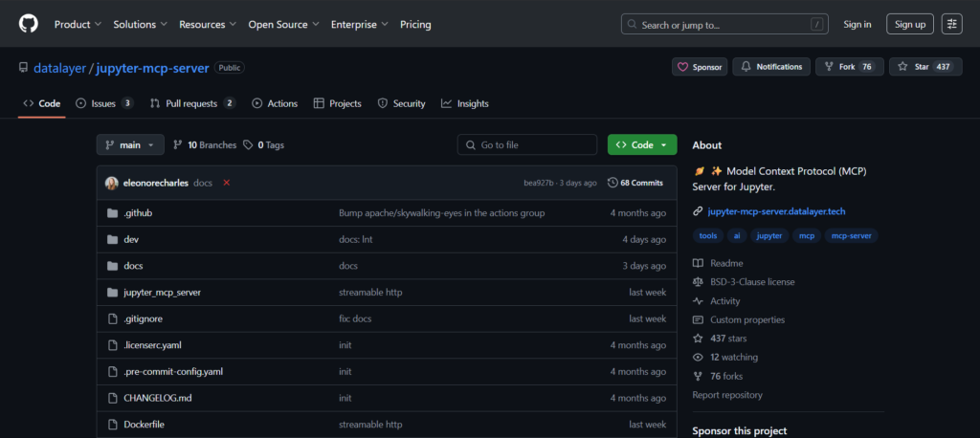This screenshot has width=980, height=438.
Task: Click the Search or jump to field
Action: click(724, 24)
